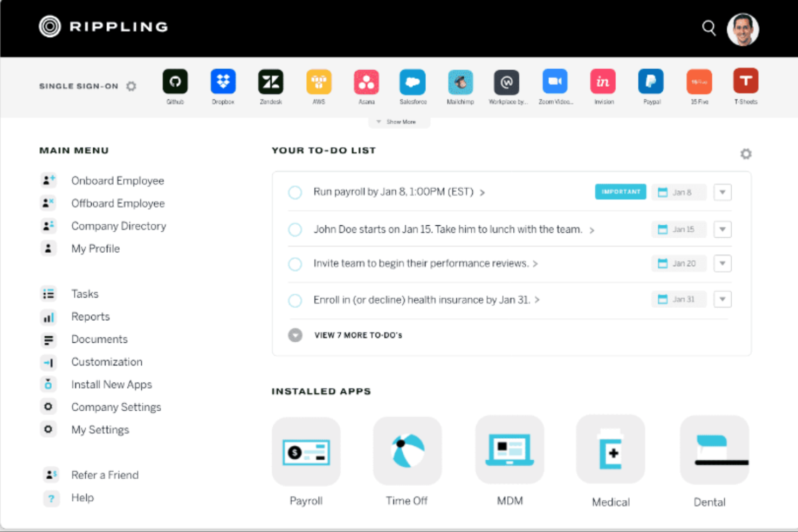Open the user profile avatar
The height and width of the screenshot is (532, 798).
(x=742, y=30)
